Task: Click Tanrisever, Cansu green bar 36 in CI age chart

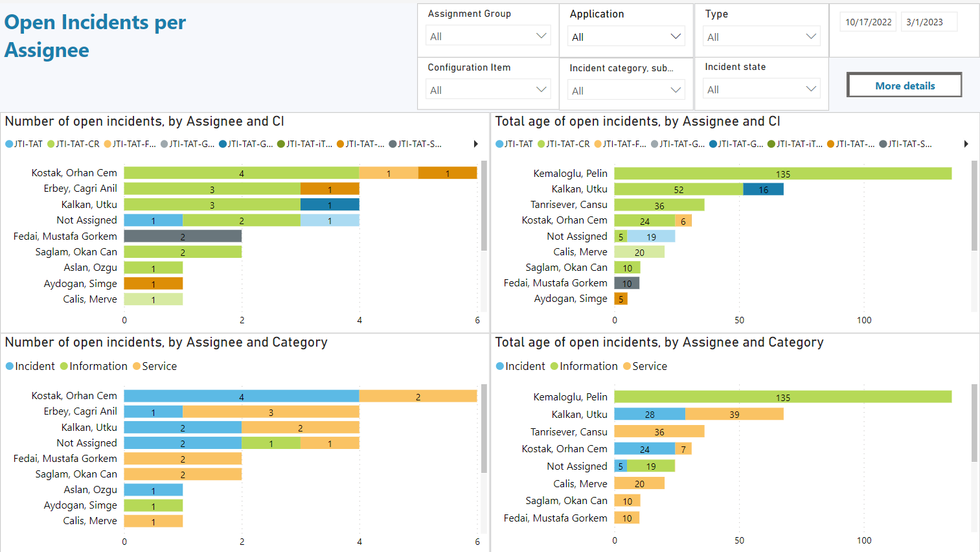Action: (x=659, y=205)
